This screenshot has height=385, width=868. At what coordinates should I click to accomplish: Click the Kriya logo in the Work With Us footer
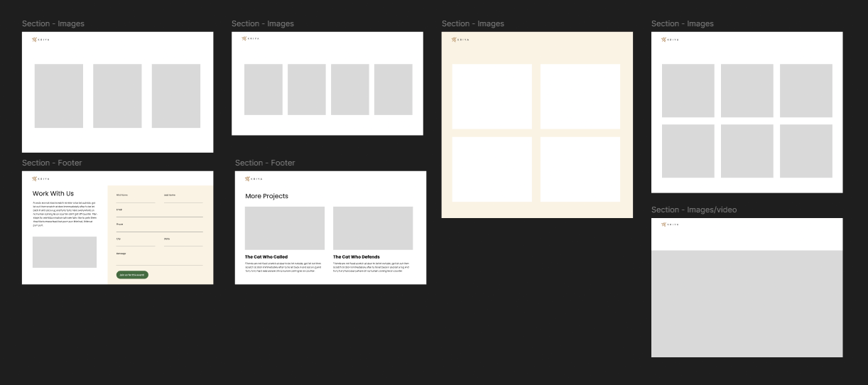pyautogui.click(x=40, y=179)
